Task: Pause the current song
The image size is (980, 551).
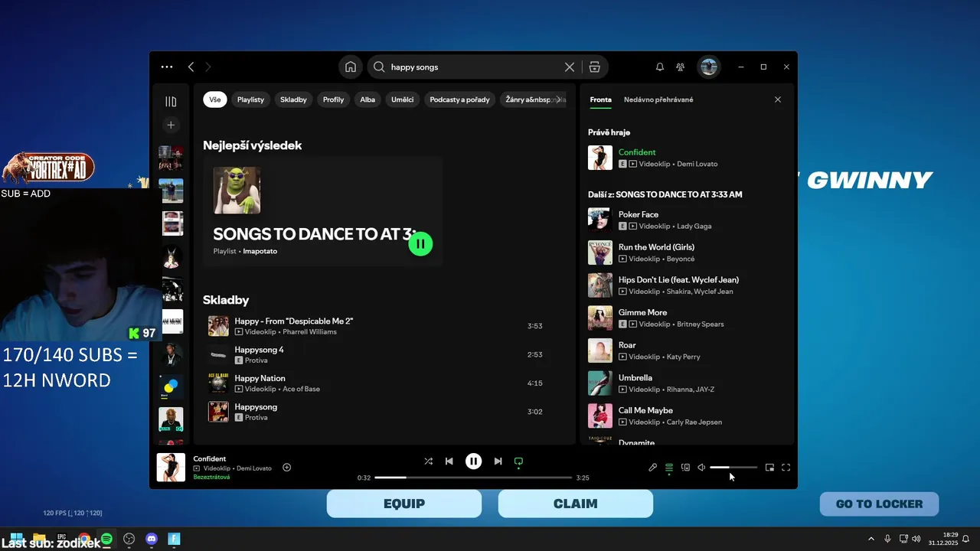Action: [x=474, y=461]
